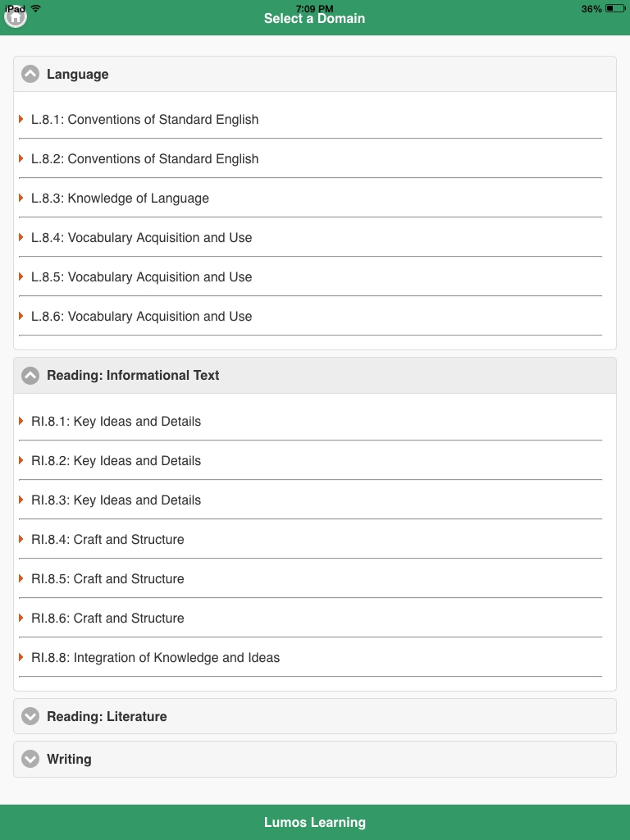Tap the arrow beside RI.8.2
This screenshot has height=840, width=630.
(x=21, y=461)
